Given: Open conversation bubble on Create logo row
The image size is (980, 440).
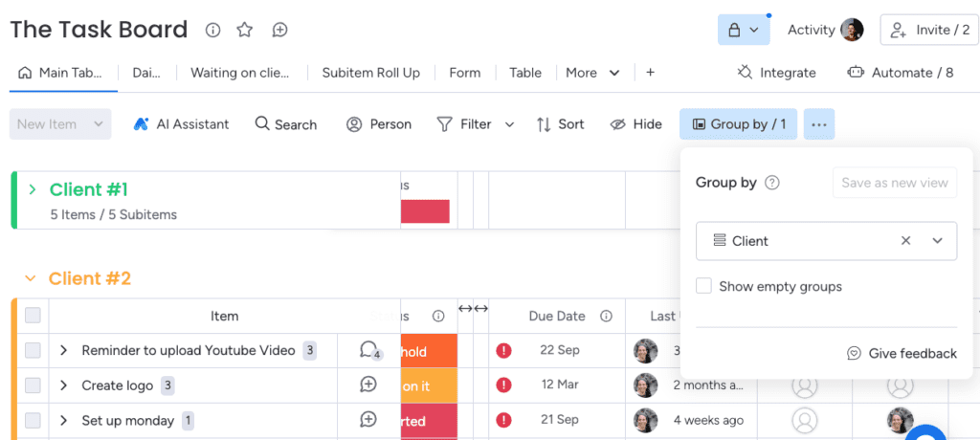Looking at the screenshot, I should click(368, 385).
